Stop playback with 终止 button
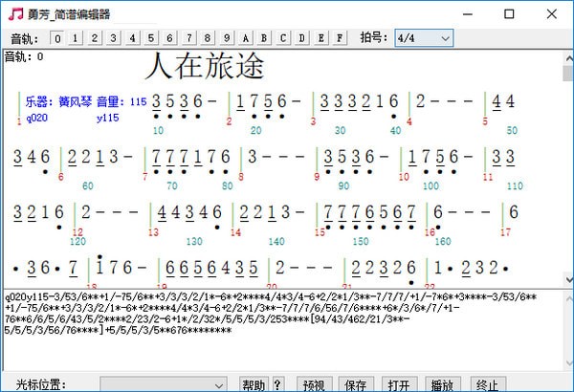The width and height of the screenshot is (574, 392). point(488,384)
